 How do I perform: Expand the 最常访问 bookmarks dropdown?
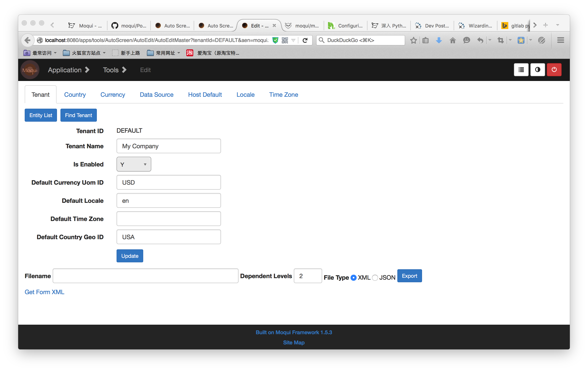pyautogui.click(x=40, y=53)
